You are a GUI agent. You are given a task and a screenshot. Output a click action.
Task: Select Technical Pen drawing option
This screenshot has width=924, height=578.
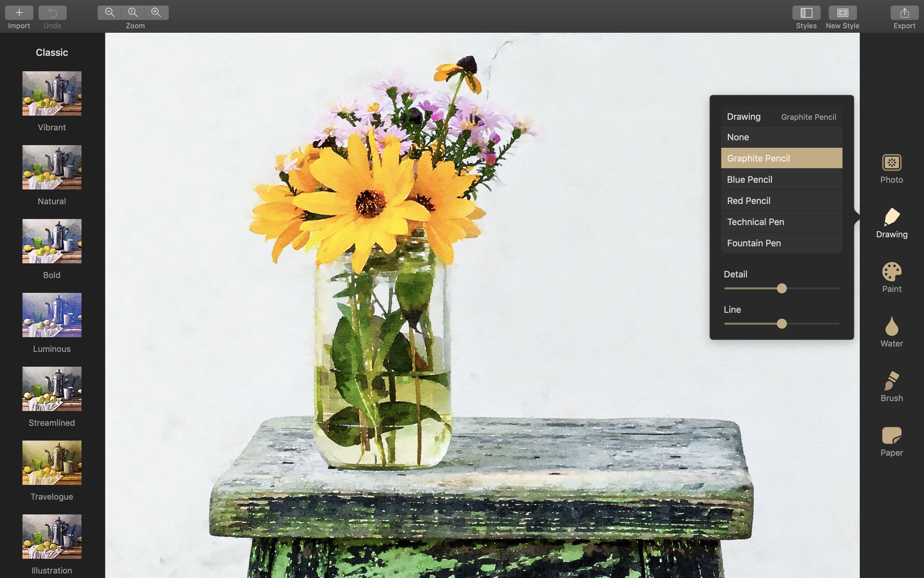[x=781, y=222]
